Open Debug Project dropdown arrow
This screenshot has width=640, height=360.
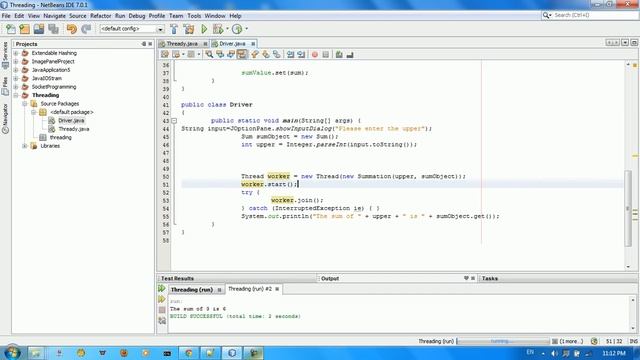227,29
